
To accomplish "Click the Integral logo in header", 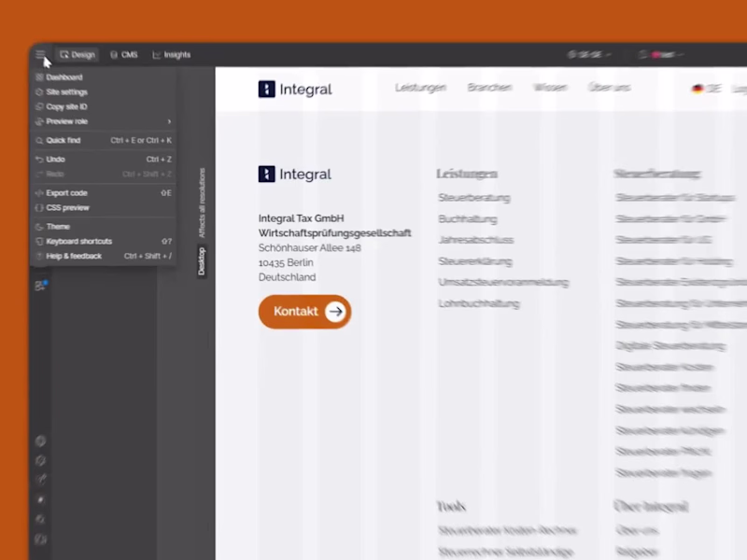I will coord(295,89).
